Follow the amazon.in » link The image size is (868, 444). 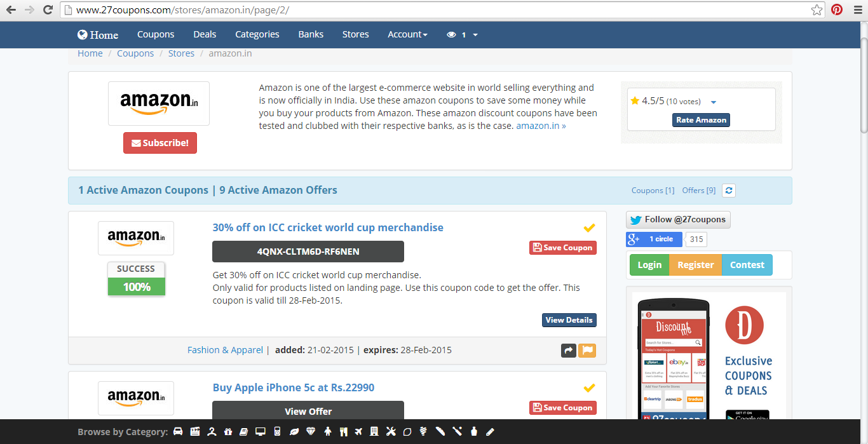541,126
